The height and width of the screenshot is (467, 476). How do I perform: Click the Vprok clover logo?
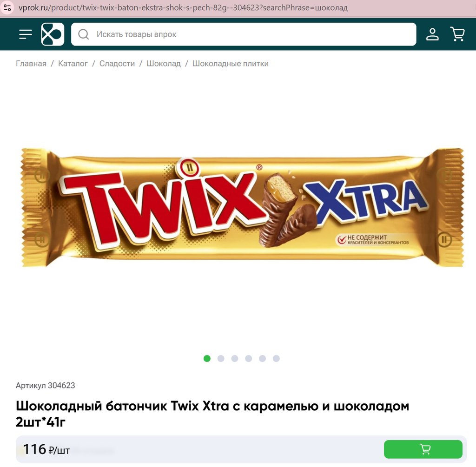pyautogui.click(x=53, y=34)
